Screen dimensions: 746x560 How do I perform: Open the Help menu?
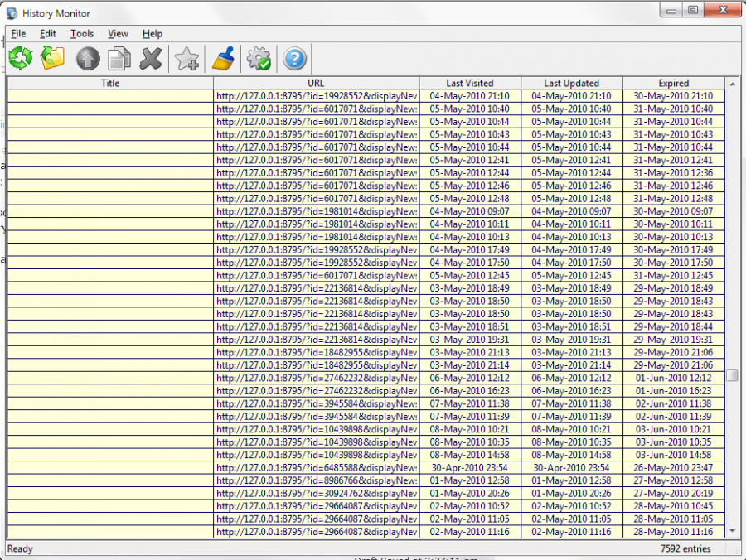(x=153, y=34)
